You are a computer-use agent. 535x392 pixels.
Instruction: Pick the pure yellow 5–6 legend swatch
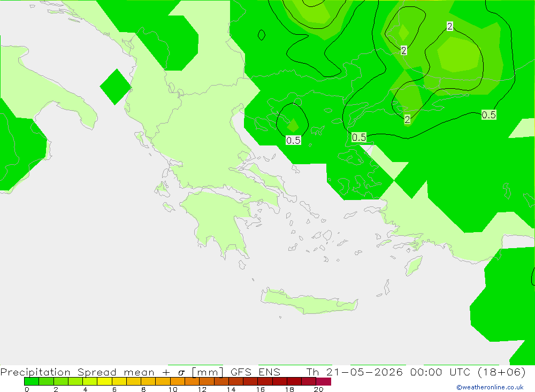click(x=104, y=381)
